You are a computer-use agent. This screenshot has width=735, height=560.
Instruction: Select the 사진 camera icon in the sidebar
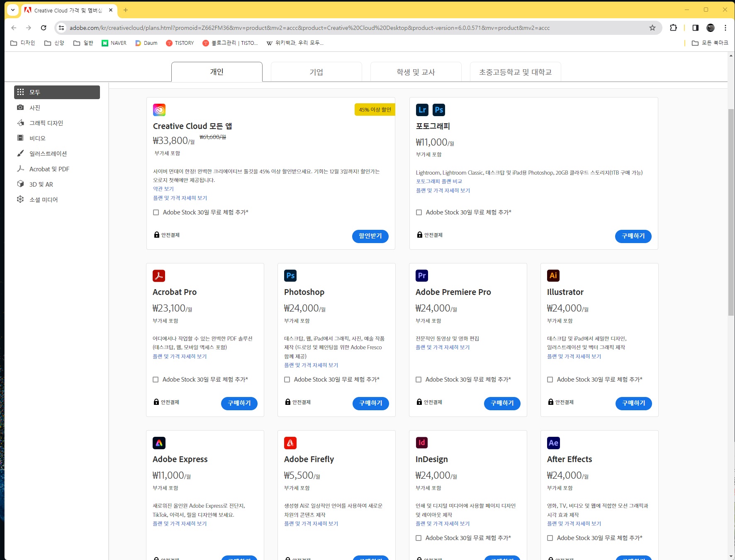coord(20,107)
